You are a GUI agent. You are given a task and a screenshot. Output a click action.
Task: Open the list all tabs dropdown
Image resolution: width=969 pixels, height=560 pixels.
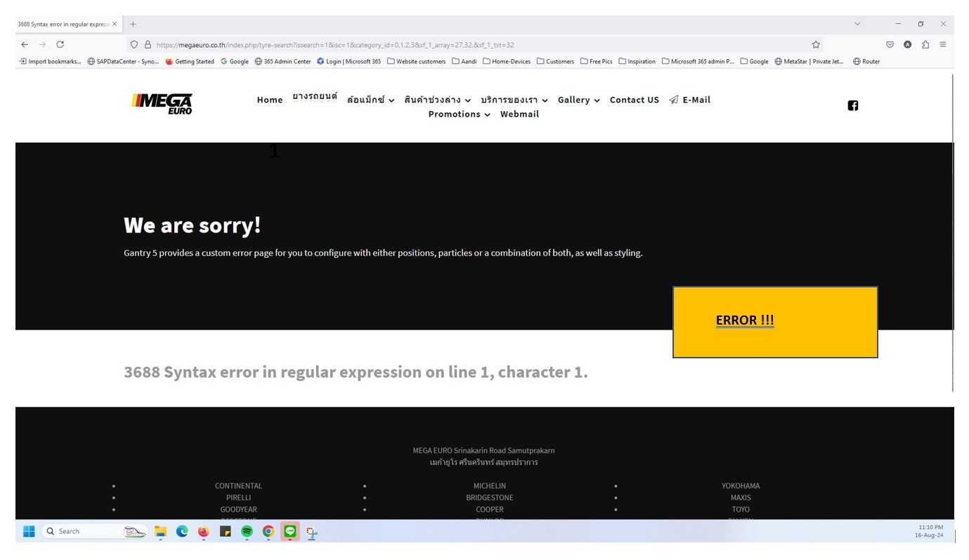point(857,24)
